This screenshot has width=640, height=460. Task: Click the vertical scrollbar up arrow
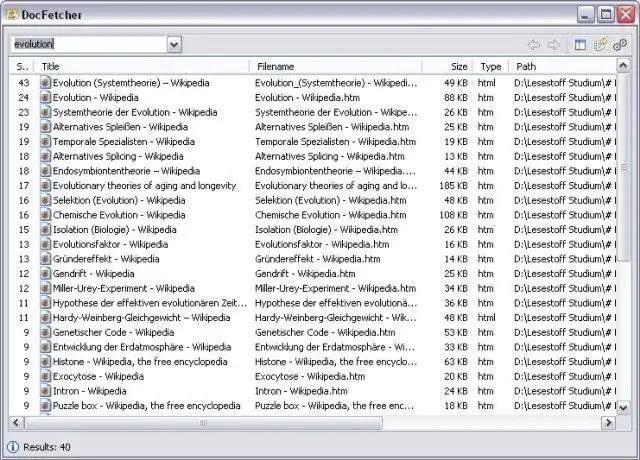[x=623, y=66]
